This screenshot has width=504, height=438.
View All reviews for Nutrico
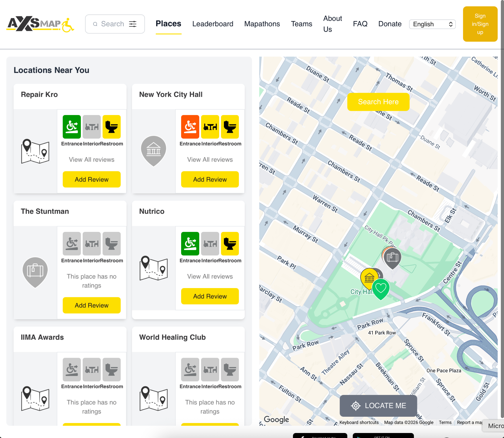point(210,277)
